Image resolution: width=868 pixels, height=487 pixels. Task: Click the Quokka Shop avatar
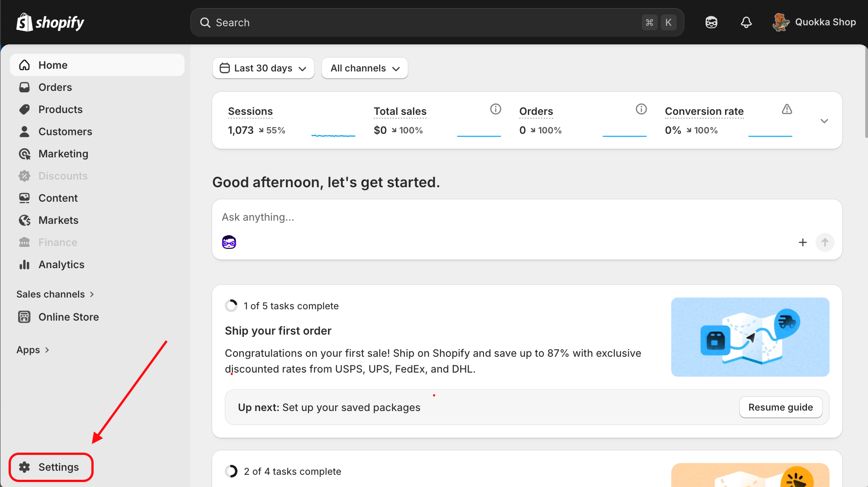point(781,22)
